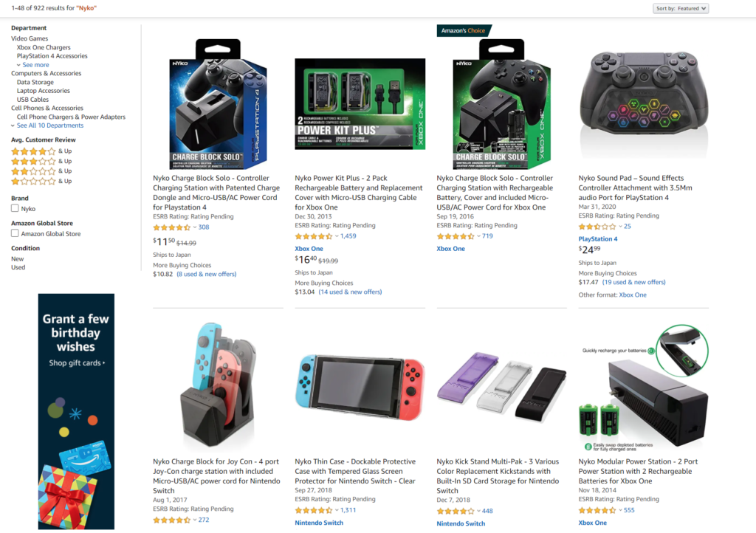Filter by 3 stars & Up rating
Viewport: 756px width, 533px height.
coord(41,161)
